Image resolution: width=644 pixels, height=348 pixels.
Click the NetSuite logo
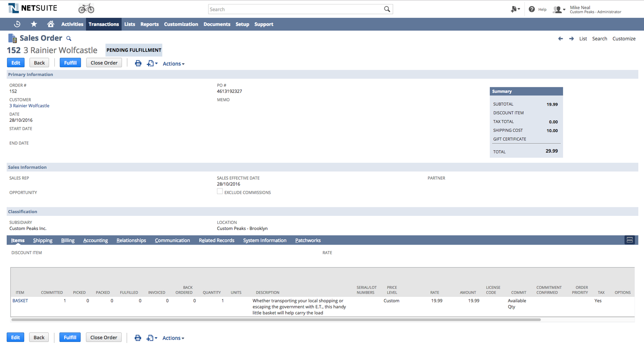(33, 8)
